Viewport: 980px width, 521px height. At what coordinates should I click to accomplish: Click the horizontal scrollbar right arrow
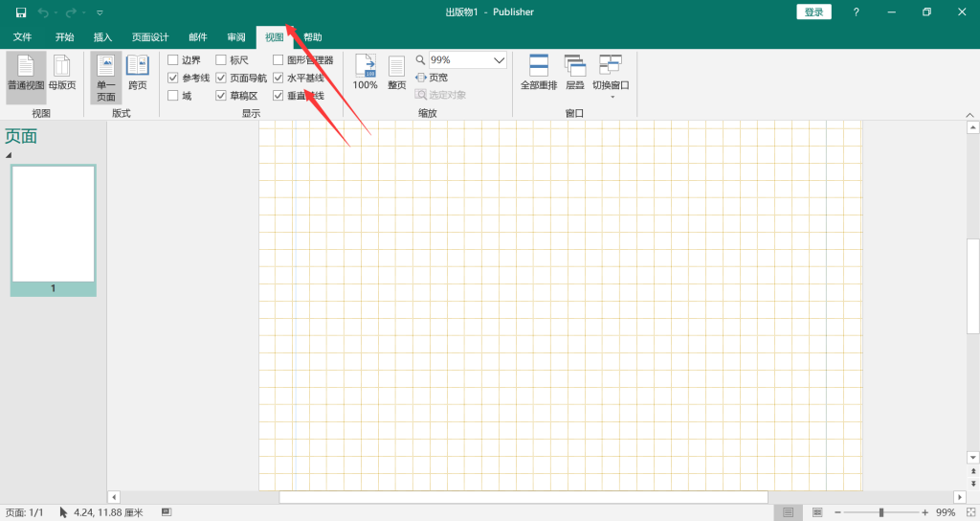pyautogui.click(x=960, y=497)
